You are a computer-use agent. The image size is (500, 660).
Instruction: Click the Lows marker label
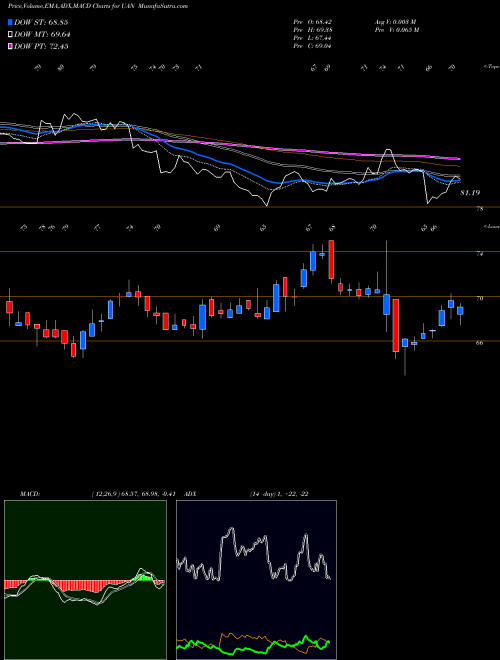[x=491, y=226]
